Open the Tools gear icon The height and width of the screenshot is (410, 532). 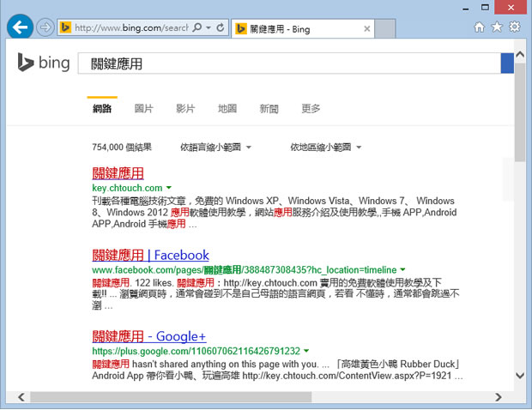(514, 27)
